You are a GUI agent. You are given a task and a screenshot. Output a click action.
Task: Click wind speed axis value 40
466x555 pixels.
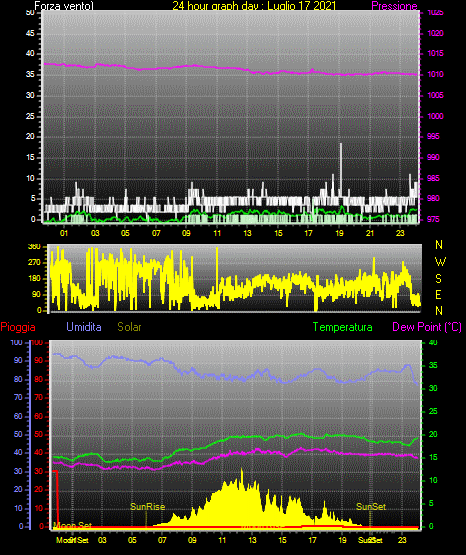(x=30, y=53)
